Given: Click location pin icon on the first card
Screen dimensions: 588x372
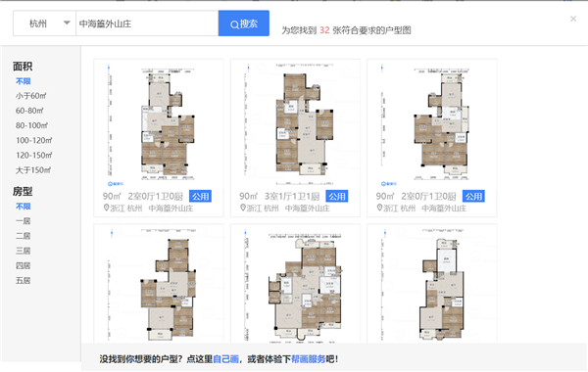Looking at the screenshot, I should tap(106, 208).
